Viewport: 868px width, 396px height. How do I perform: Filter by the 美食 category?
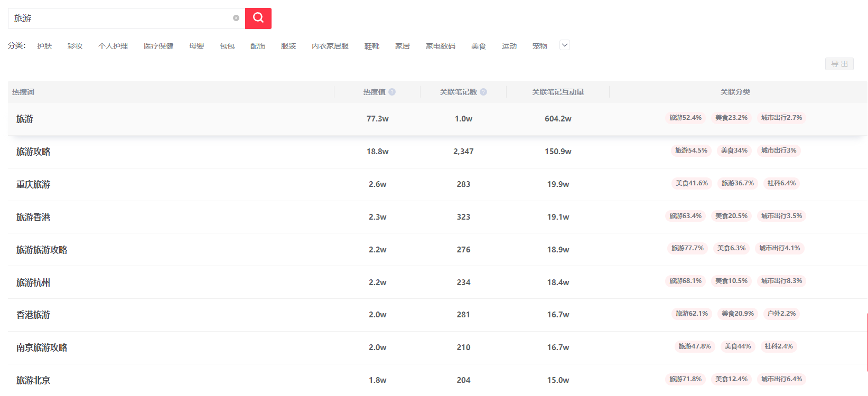coord(479,46)
